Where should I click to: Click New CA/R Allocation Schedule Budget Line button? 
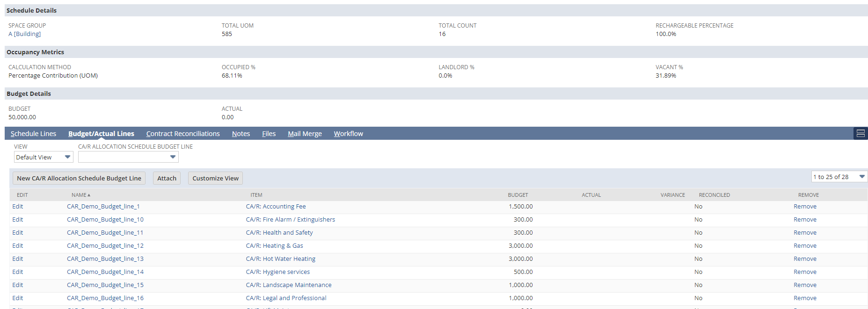pyautogui.click(x=79, y=178)
